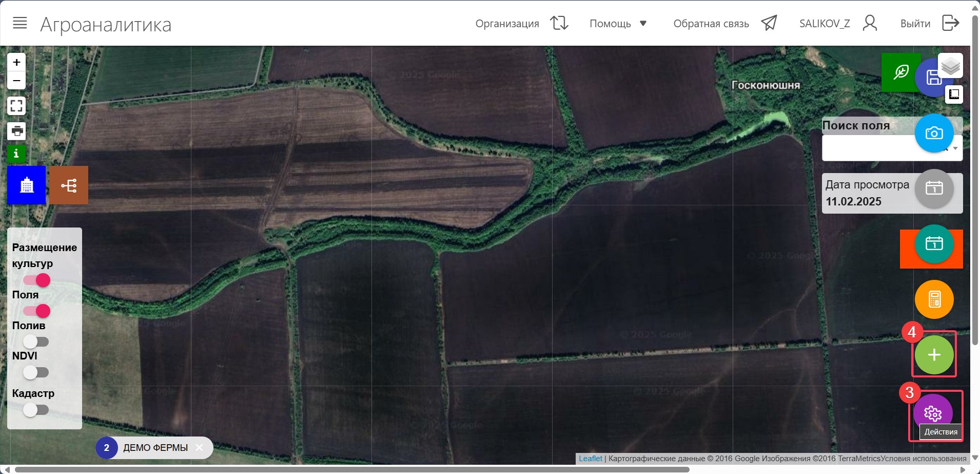
Task: Open the purple Действия gear button
Action: (x=933, y=413)
